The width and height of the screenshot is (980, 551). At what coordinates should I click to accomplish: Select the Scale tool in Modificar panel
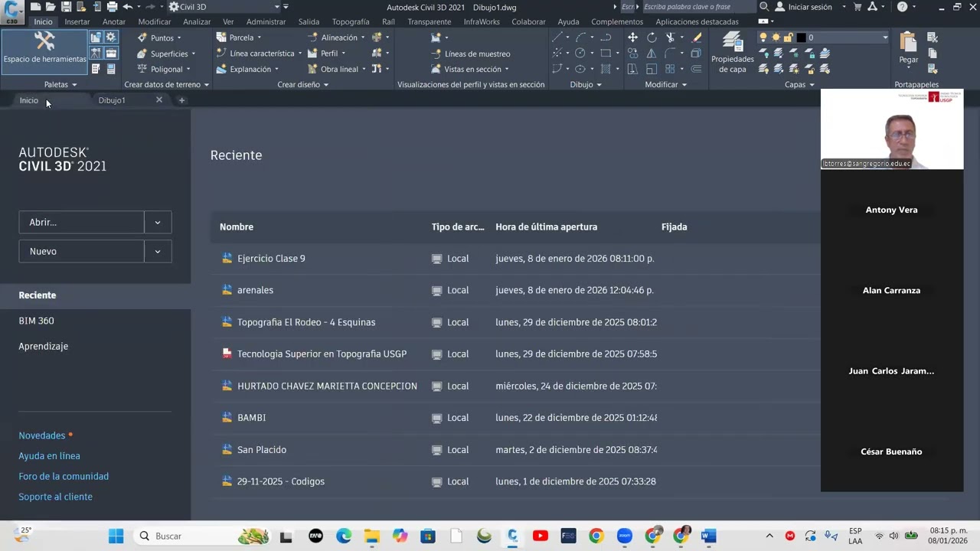(652, 69)
